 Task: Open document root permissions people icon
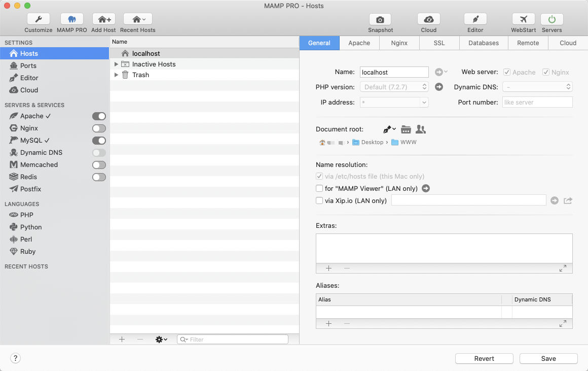click(421, 129)
